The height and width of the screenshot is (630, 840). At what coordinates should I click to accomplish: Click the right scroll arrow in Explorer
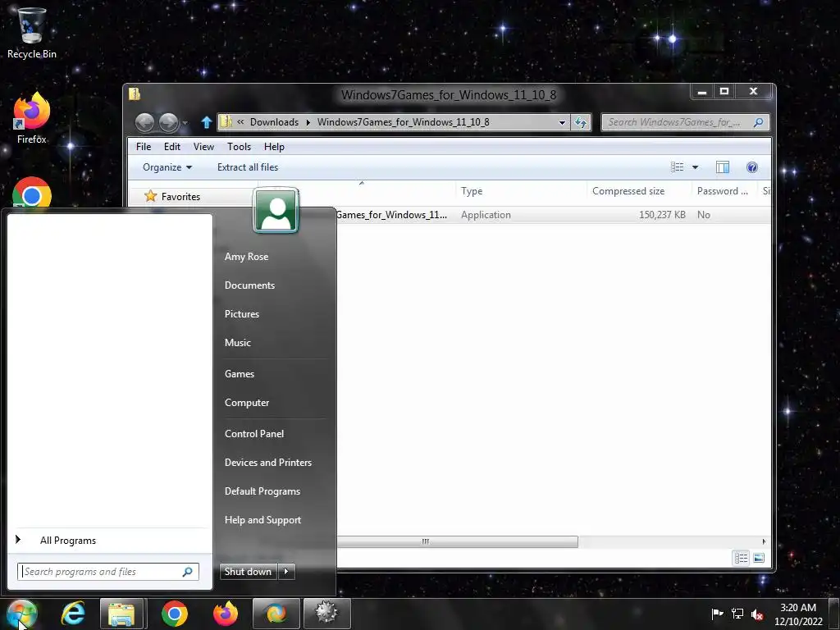pyautogui.click(x=764, y=541)
